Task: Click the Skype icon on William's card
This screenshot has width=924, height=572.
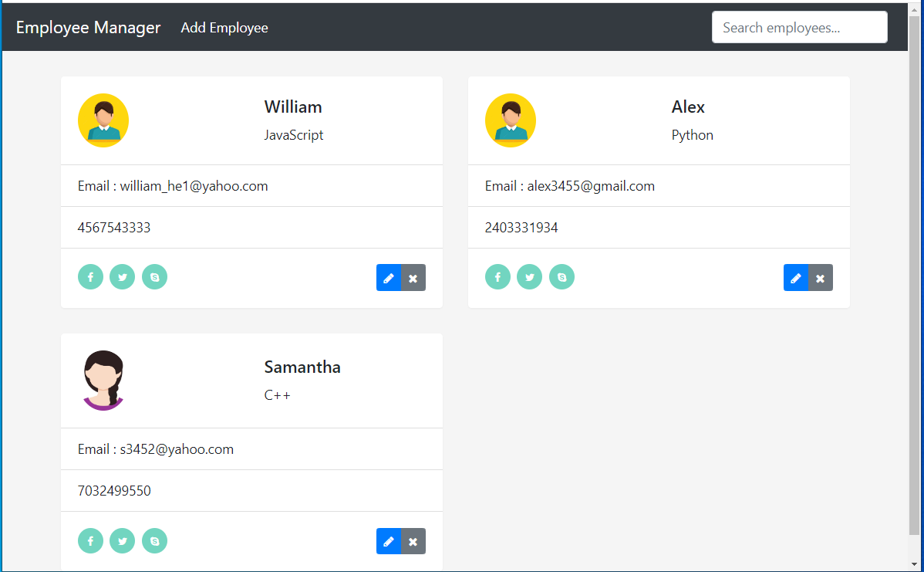Action: (x=154, y=276)
